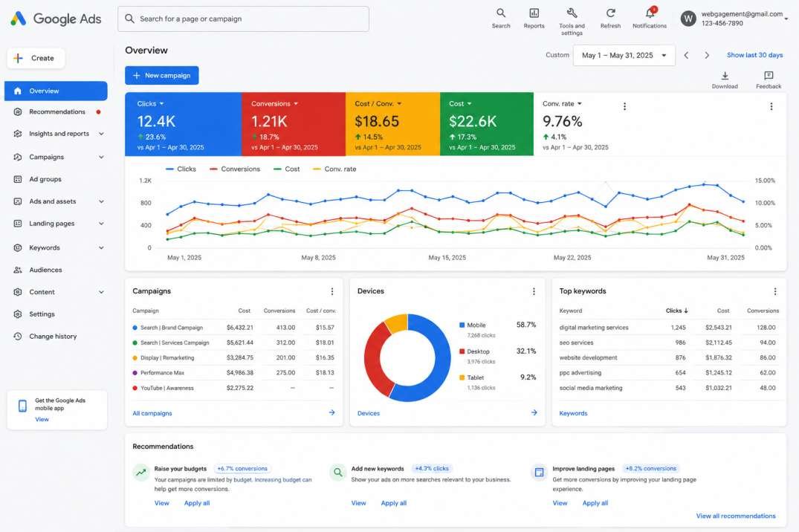Apply all for Improve landing pages
Viewport: 799px width, 532px height.
[595, 503]
